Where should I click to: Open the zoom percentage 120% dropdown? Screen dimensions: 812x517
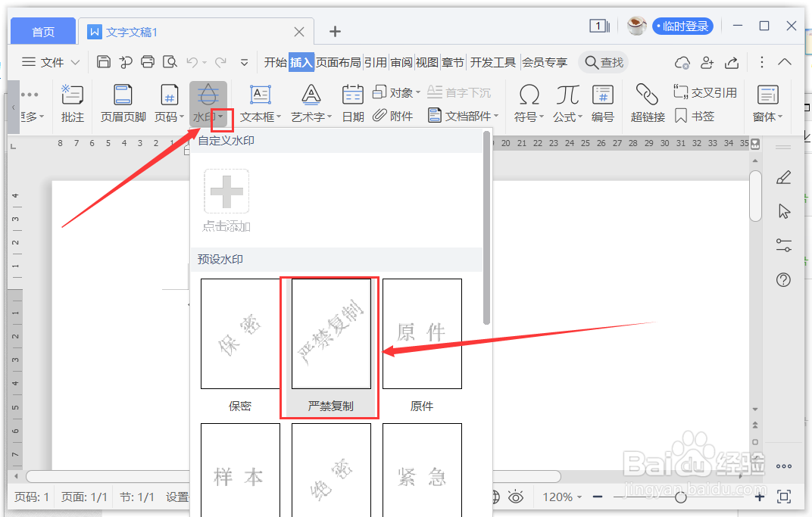(x=562, y=497)
